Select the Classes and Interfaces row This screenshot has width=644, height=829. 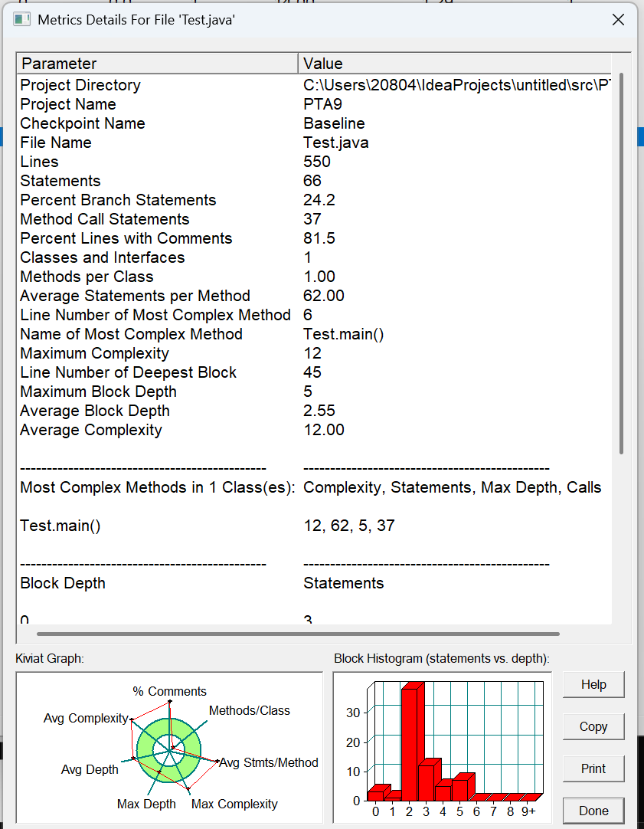314,257
